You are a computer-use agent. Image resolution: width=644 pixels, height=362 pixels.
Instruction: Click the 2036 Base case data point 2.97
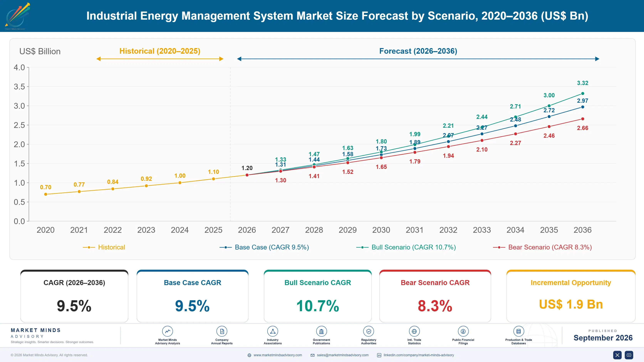pyautogui.click(x=583, y=107)
